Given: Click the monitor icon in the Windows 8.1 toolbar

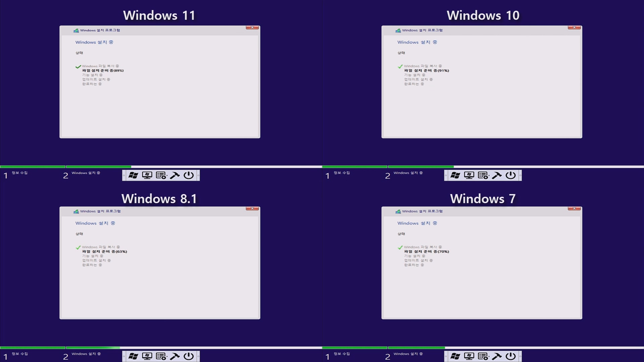Looking at the screenshot, I should [x=147, y=356].
